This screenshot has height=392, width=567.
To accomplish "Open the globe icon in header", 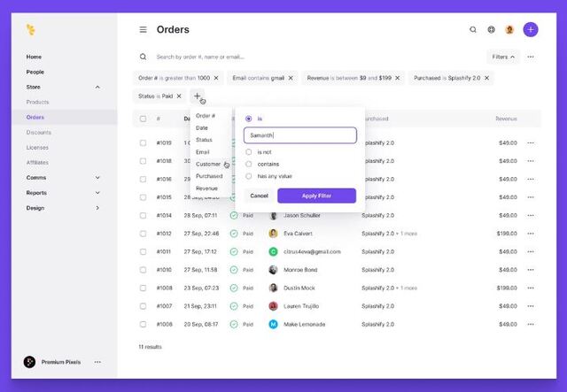I will [x=491, y=29].
